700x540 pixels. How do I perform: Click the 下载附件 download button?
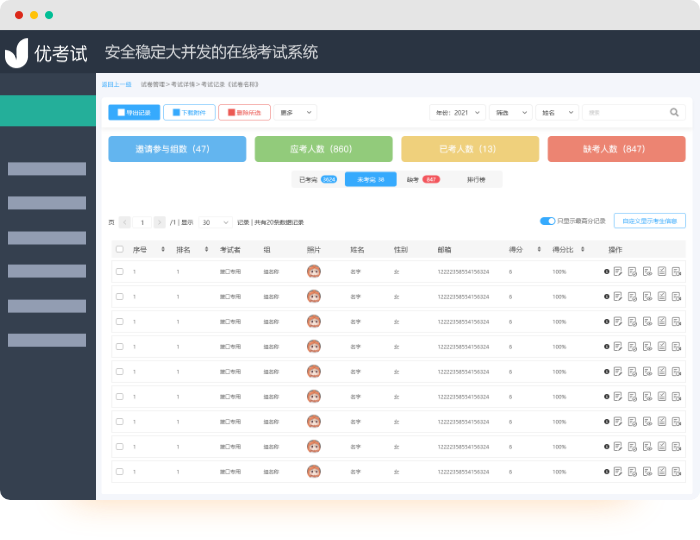[x=189, y=112]
